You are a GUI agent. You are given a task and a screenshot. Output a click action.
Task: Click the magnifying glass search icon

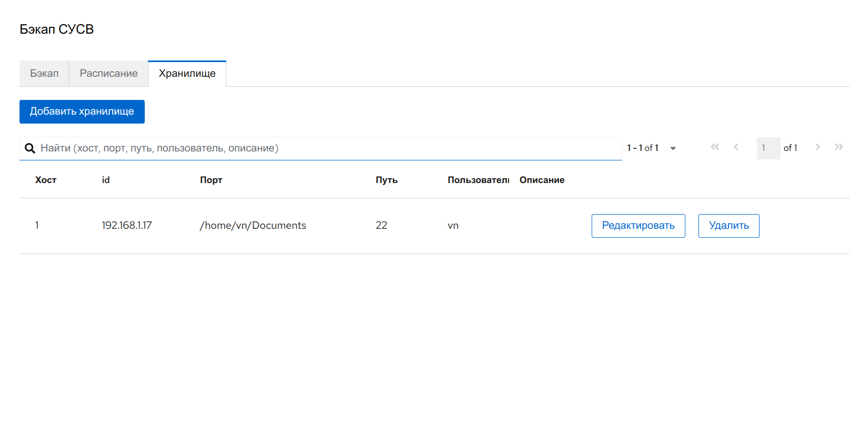30,148
